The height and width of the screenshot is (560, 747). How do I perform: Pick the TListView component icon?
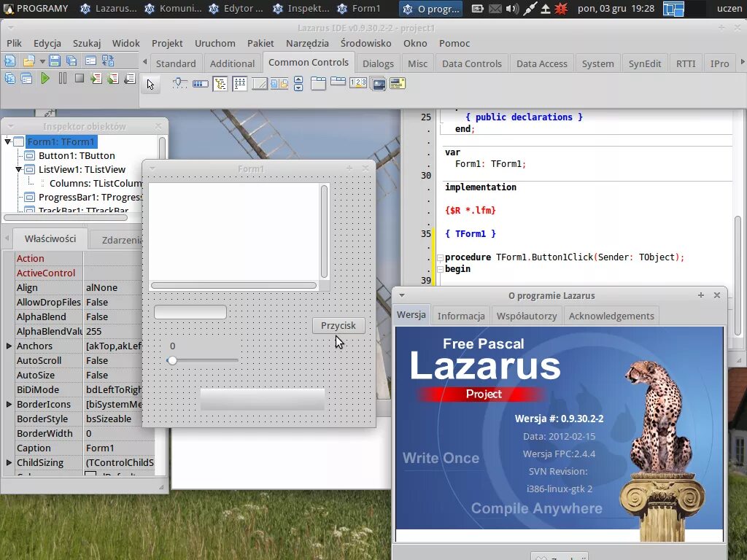click(x=239, y=84)
